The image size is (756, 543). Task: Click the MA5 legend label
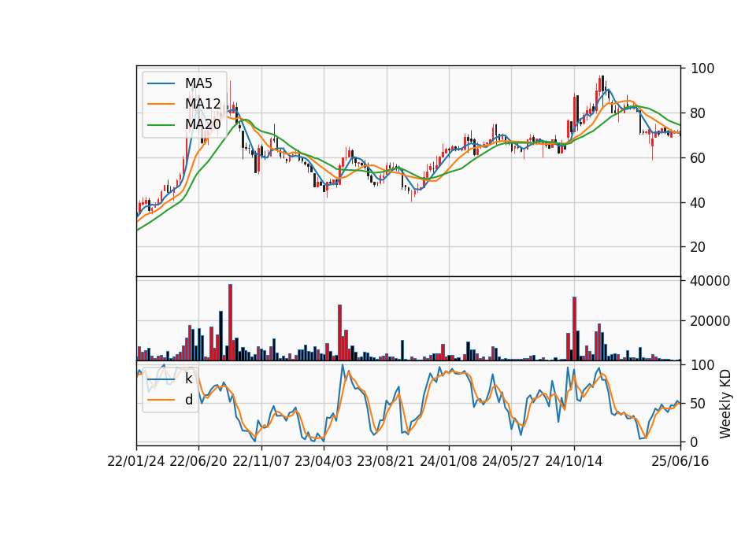[198, 83]
